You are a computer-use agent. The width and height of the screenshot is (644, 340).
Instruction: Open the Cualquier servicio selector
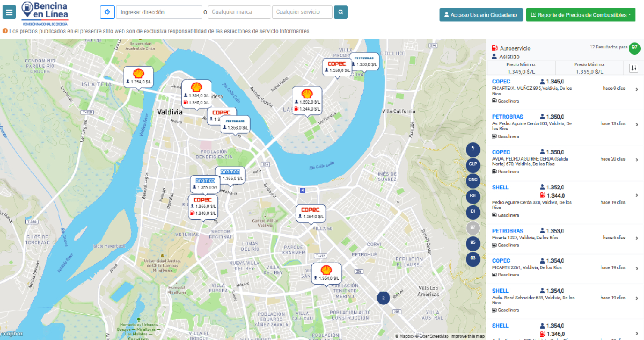point(302,12)
